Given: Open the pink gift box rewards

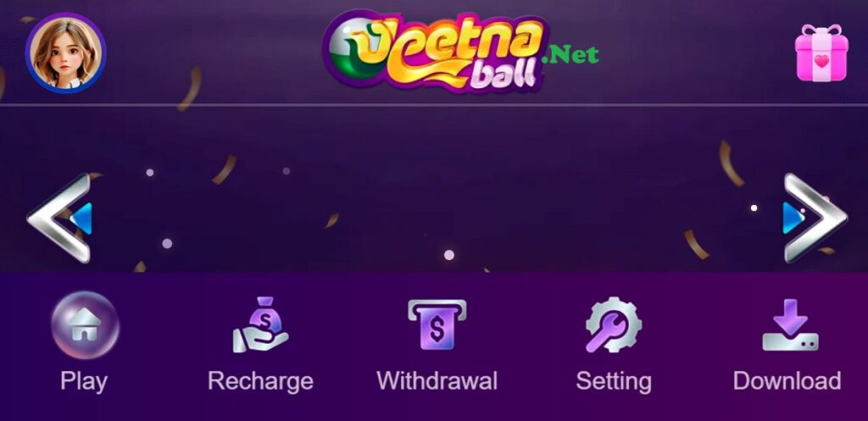Looking at the screenshot, I should click(x=821, y=53).
